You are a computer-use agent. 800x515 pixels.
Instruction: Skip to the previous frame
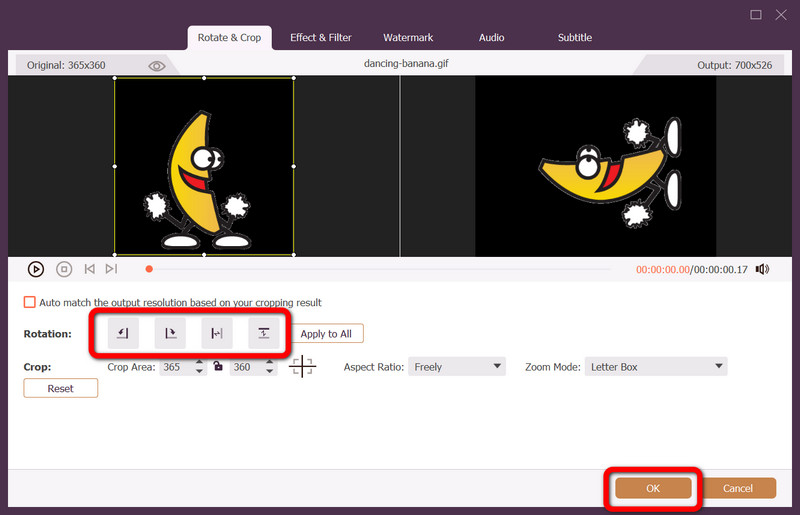click(89, 269)
